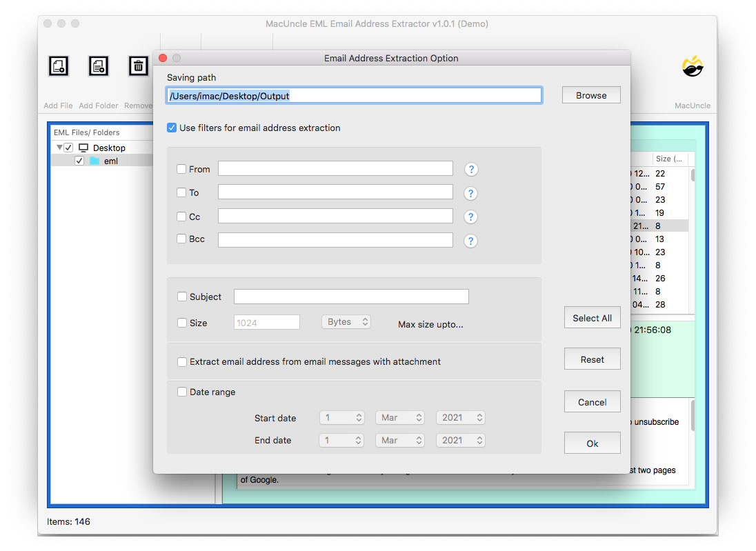Image resolution: width=756 pixels, height=551 pixels.
Task: Select list row with size 26
Action: (659, 278)
